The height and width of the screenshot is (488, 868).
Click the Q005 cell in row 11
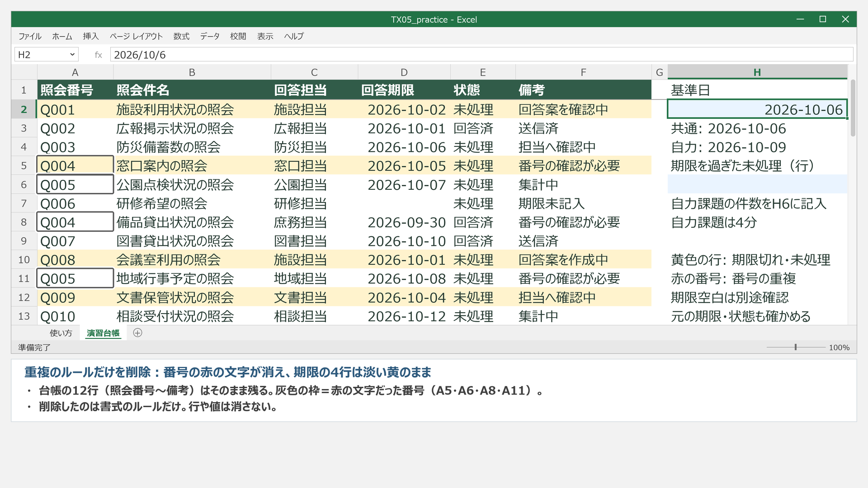coord(75,278)
